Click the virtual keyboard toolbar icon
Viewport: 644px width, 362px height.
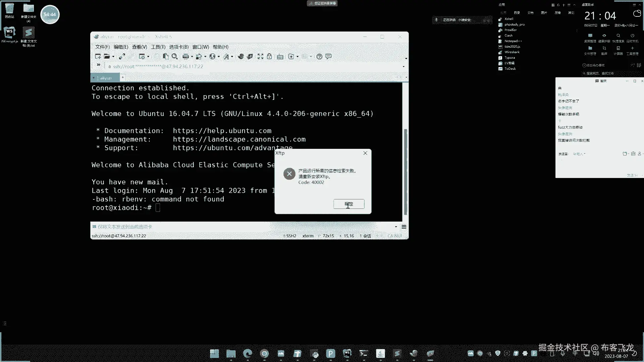[280, 57]
